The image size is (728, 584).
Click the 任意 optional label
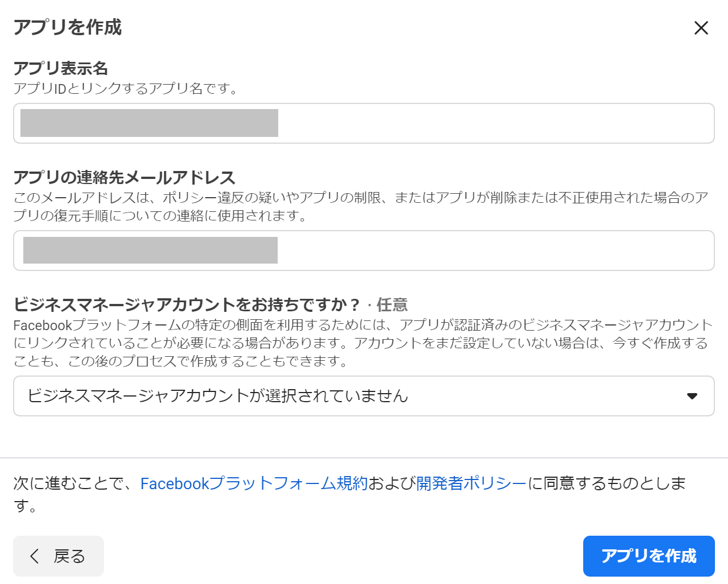tap(392, 305)
